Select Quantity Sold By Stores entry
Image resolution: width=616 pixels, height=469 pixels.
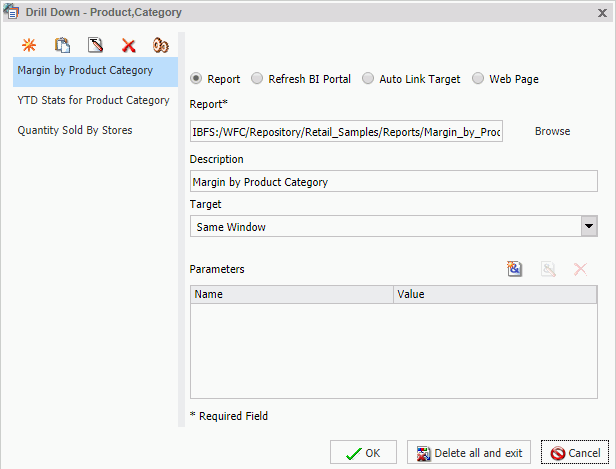[x=75, y=130]
